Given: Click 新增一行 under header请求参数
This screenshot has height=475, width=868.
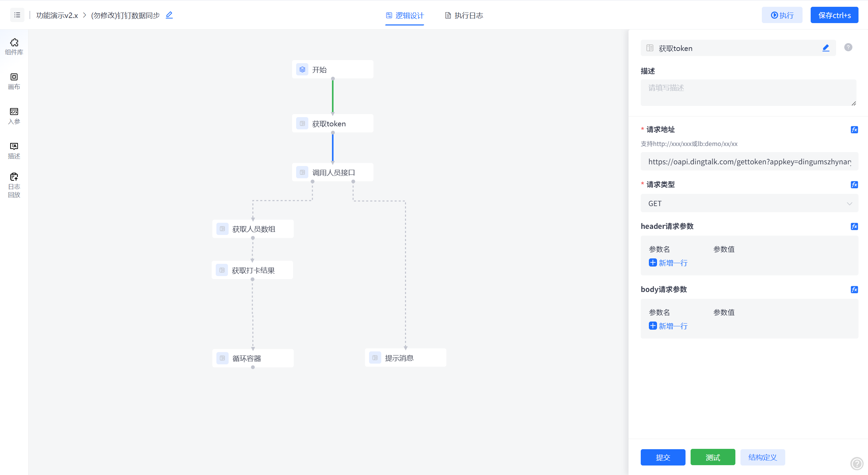Looking at the screenshot, I should point(668,263).
